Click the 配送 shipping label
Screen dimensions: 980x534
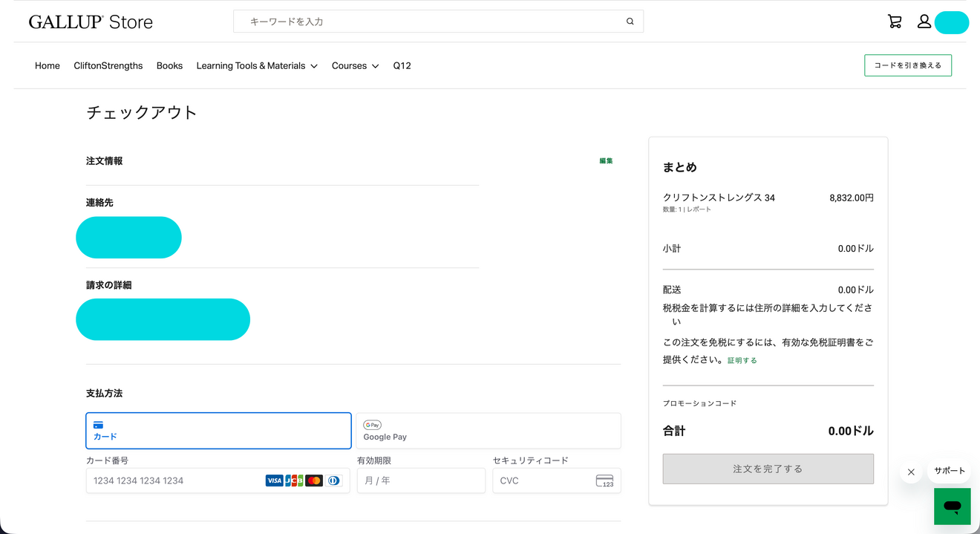(x=672, y=290)
